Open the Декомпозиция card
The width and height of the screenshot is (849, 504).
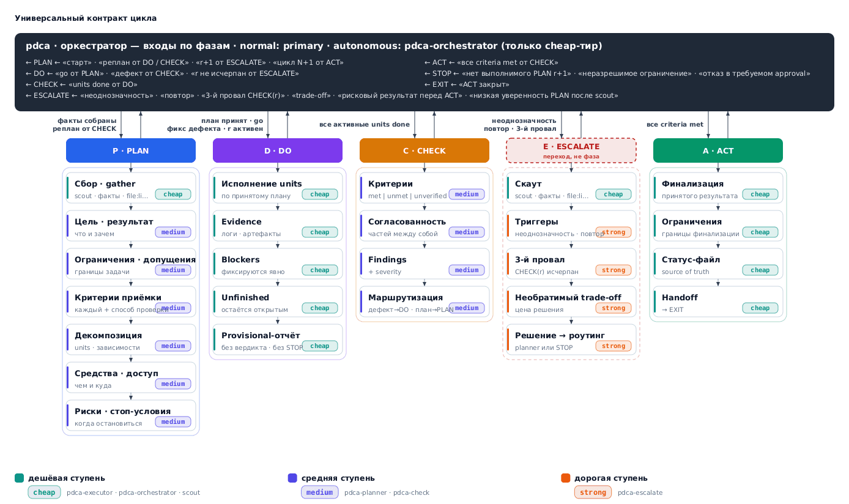tap(131, 339)
